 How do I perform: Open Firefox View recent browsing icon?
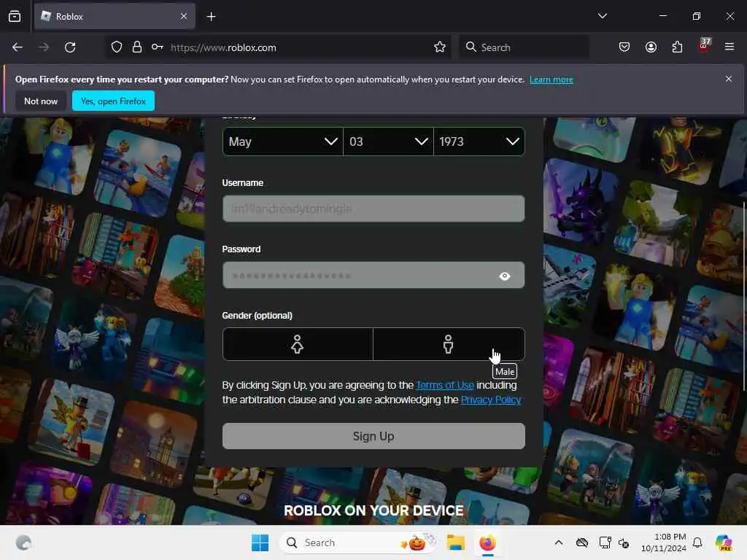pos(15,16)
